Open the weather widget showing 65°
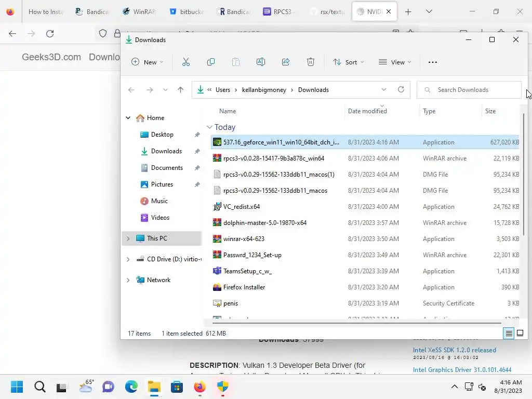The width and height of the screenshot is (532, 399). tap(86, 386)
